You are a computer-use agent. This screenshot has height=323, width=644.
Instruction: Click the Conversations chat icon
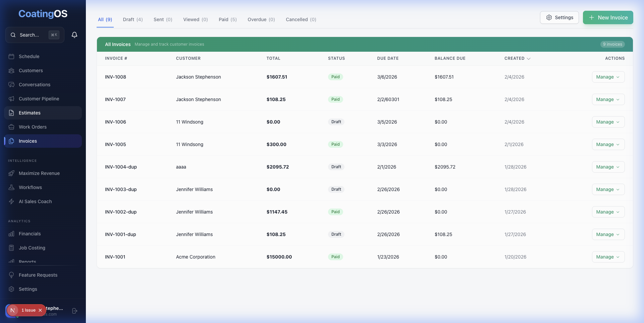coord(11,85)
